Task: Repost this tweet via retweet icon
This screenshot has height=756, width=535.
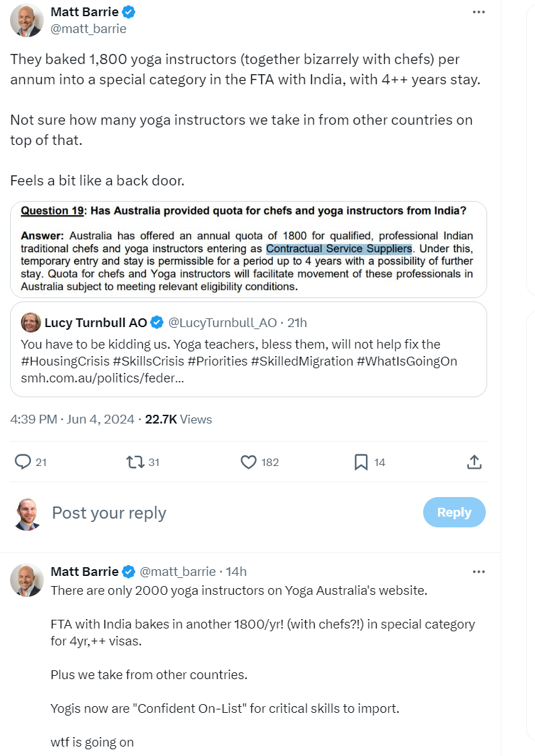Action: (135, 462)
